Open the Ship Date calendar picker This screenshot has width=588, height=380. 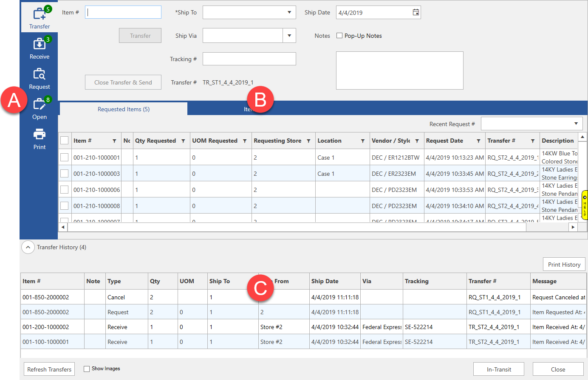pos(416,12)
